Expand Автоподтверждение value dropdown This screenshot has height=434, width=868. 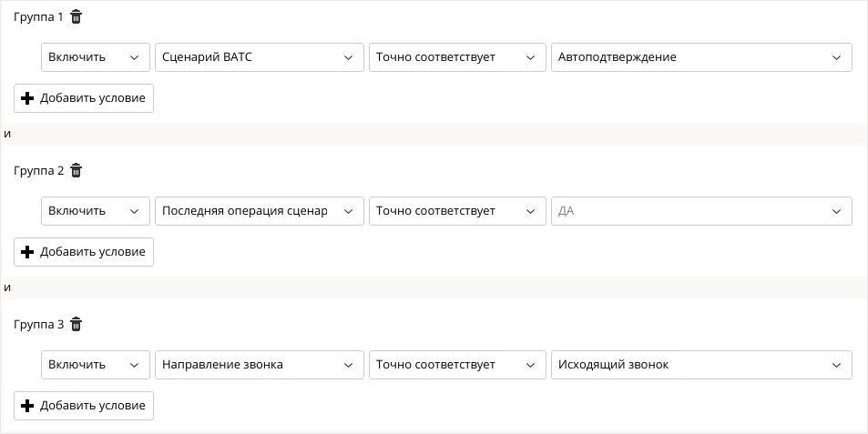click(701, 57)
